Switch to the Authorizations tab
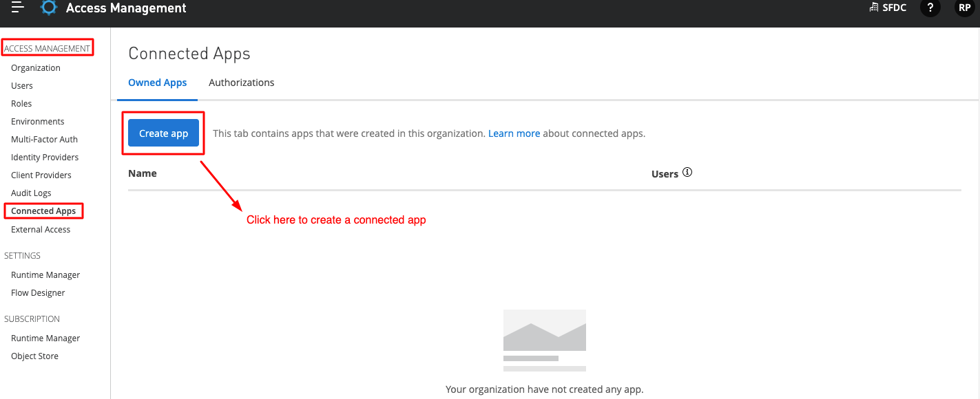Image resolution: width=980 pixels, height=399 pixels. 241,82
